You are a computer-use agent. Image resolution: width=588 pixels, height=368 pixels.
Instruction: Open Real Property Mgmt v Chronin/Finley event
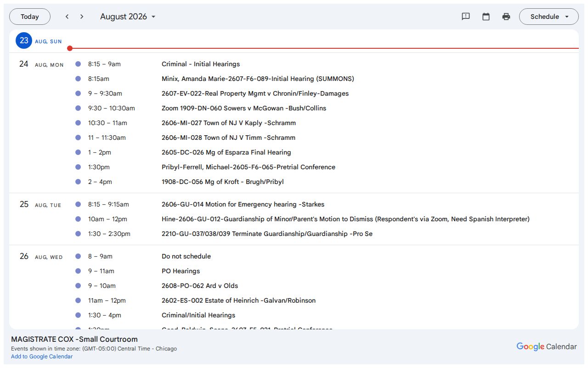tap(255, 93)
